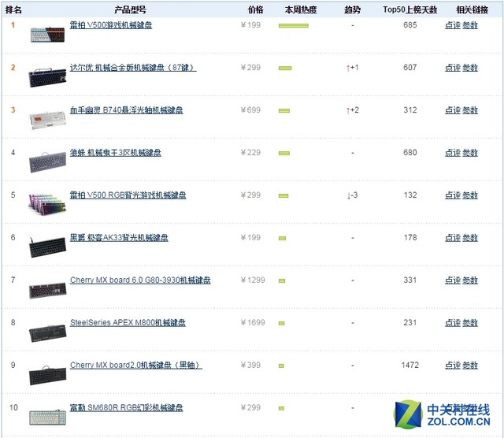Click the 685 days value in rank 1

click(x=410, y=25)
